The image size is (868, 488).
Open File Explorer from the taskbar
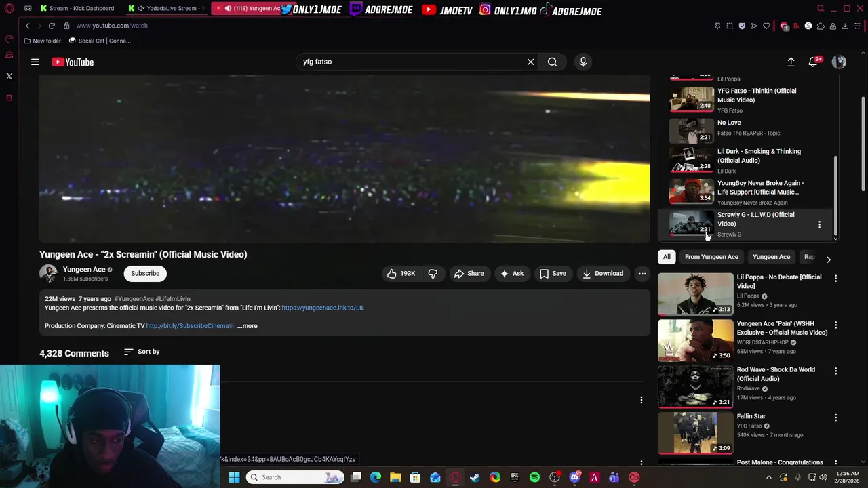[395, 477]
